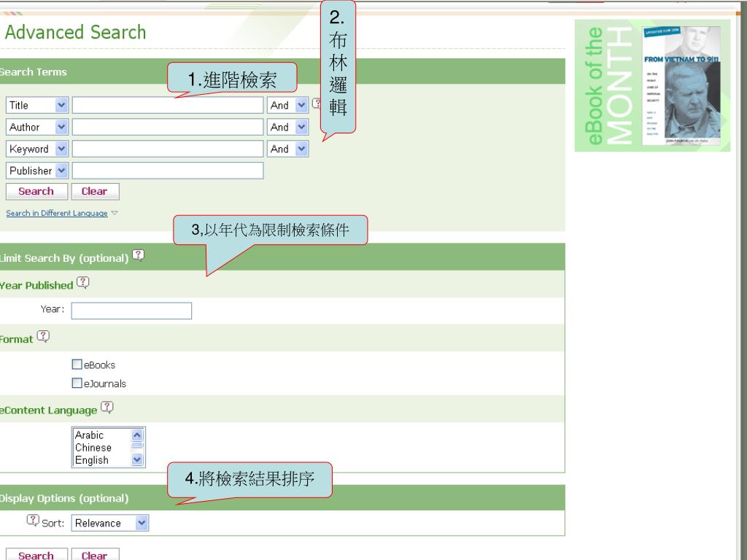Open help icon beside Format heading

point(43,336)
